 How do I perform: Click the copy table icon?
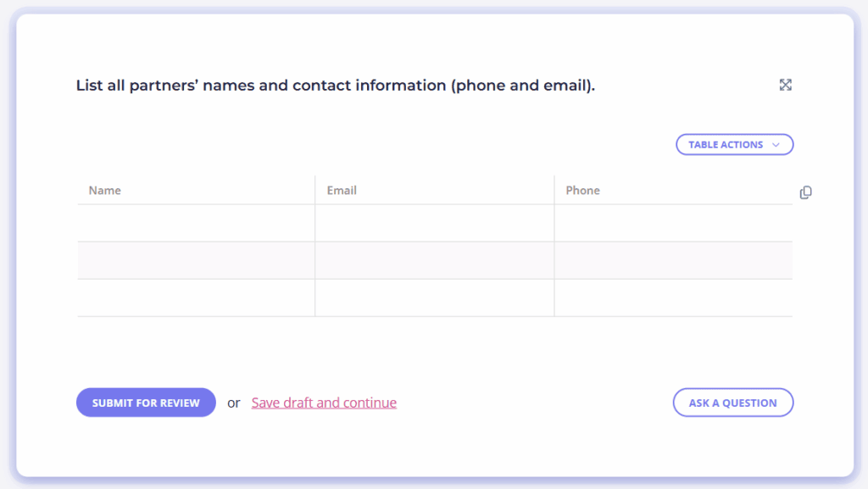click(x=805, y=192)
